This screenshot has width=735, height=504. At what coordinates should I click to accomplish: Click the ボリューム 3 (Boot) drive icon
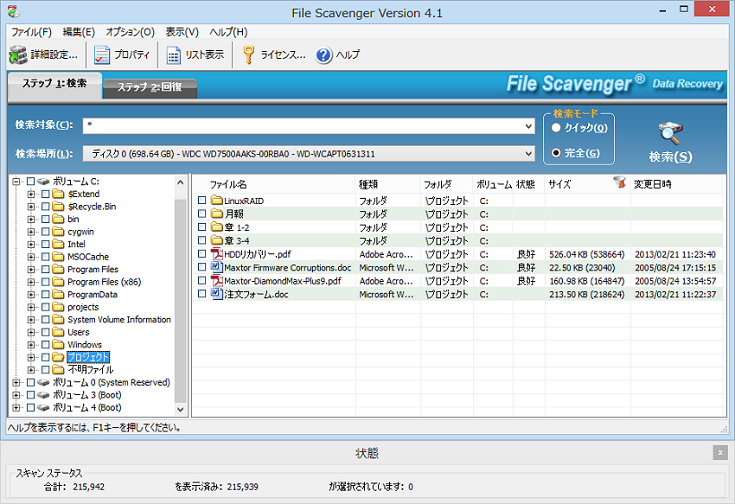44,395
